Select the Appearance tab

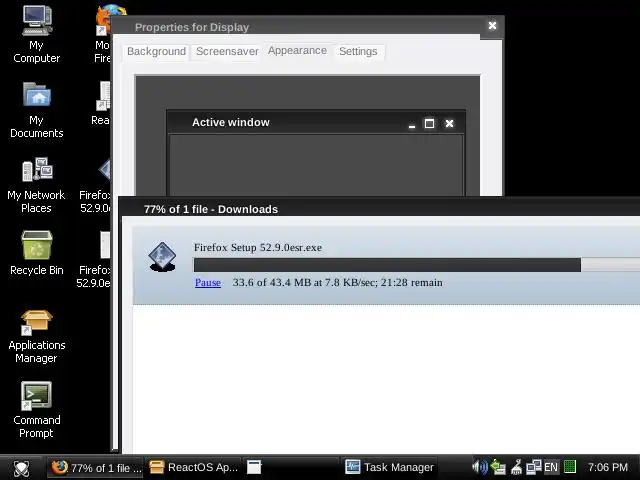tap(297, 51)
